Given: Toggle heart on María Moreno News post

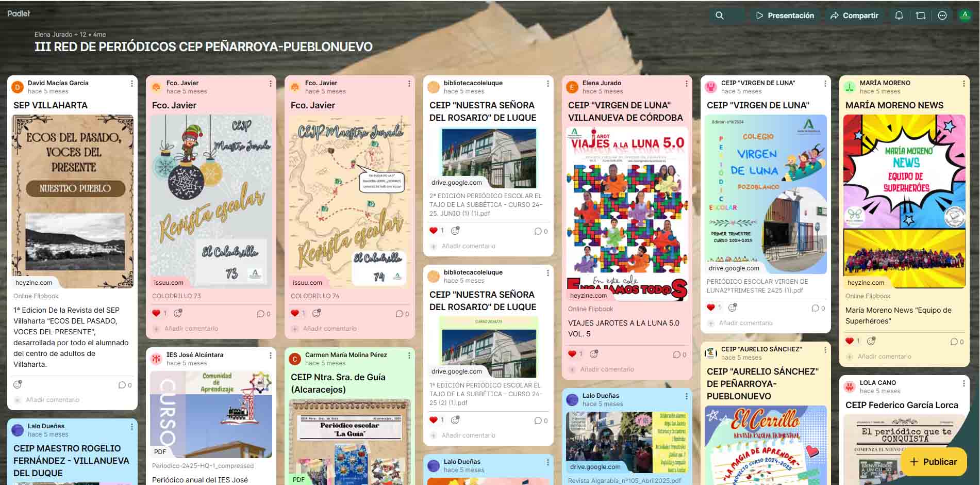Looking at the screenshot, I should pyautogui.click(x=850, y=341).
